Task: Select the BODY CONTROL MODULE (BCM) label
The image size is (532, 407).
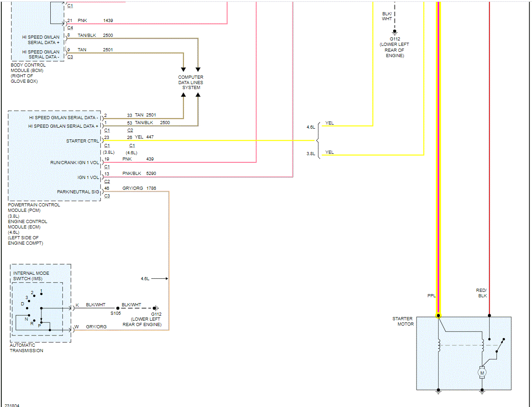Action: (28, 67)
